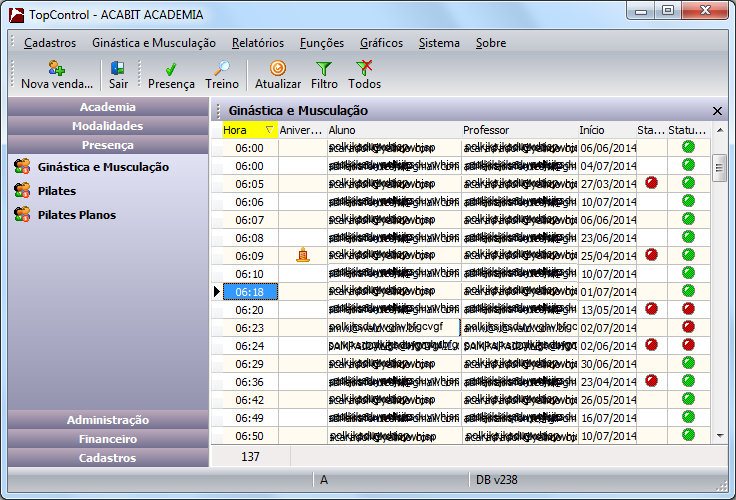Click the vertical scrollbar thumb
The image size is (736, 500).
tap(719, 168)
